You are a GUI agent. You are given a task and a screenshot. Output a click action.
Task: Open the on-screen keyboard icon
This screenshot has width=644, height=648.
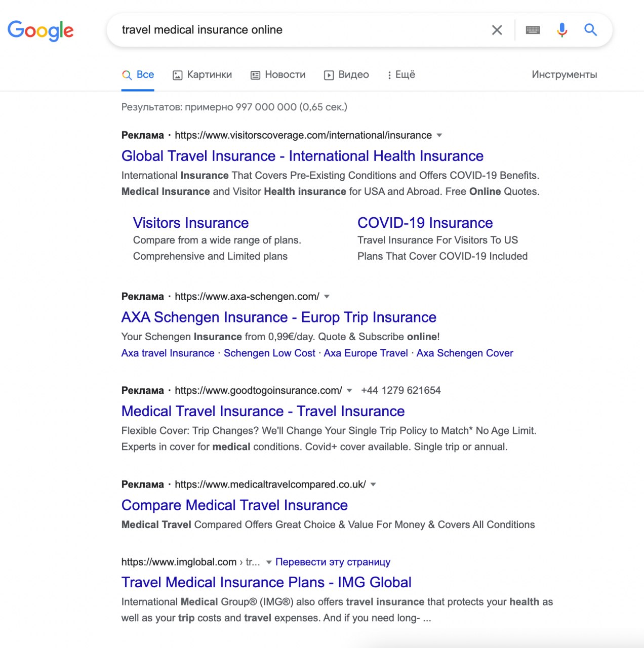click(x=533, y=30)
